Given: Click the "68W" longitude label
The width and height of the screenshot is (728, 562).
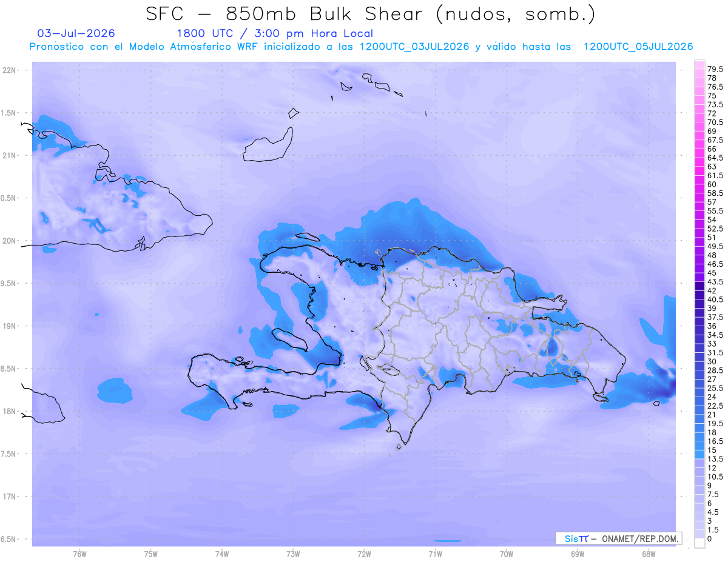Looking at the screenshot, I should 649,554.
